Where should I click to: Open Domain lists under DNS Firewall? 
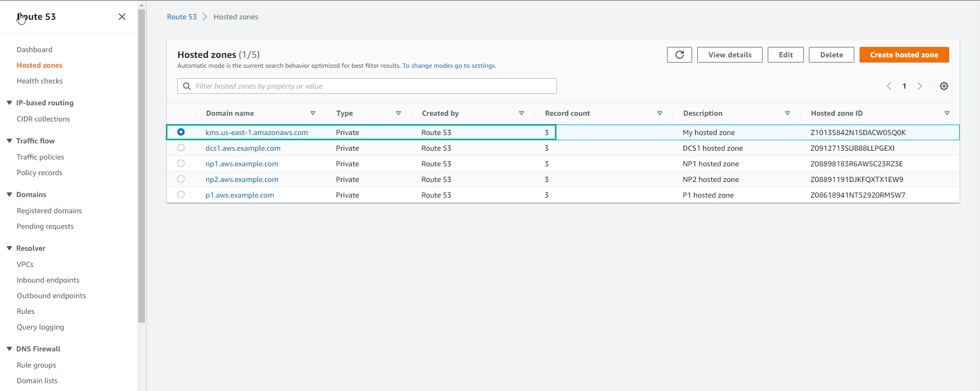[37, 381]
